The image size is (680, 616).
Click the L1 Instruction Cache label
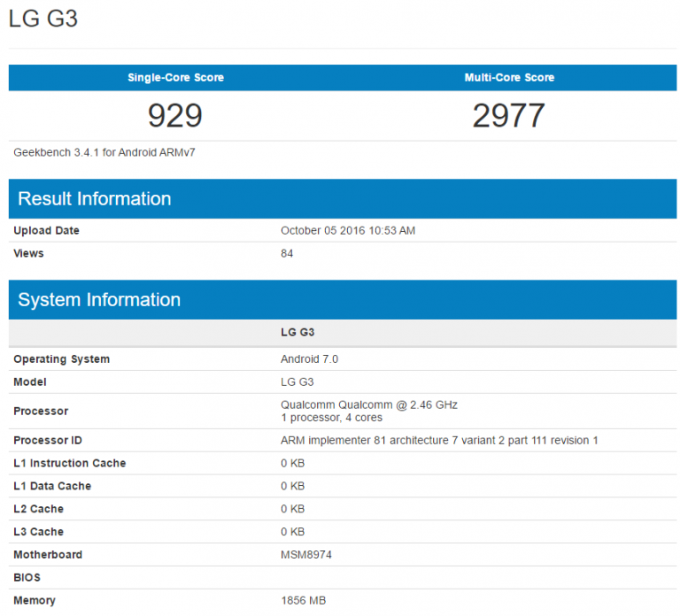(x=70, y=464)
